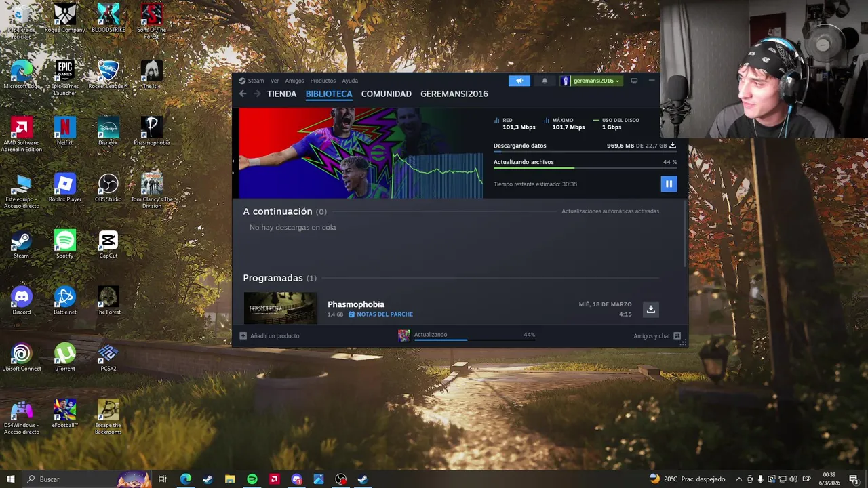Open the Windows Start menu

[x=10, y=479]
